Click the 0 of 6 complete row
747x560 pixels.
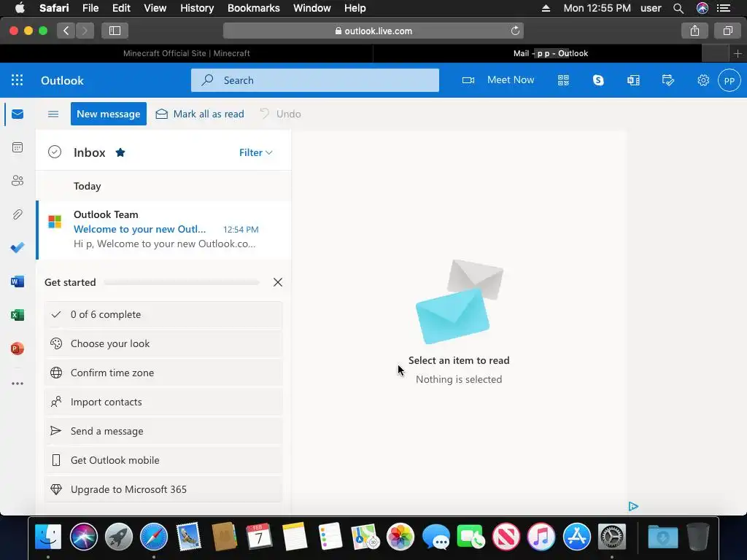pyautogui.click(x=163, y=314)
